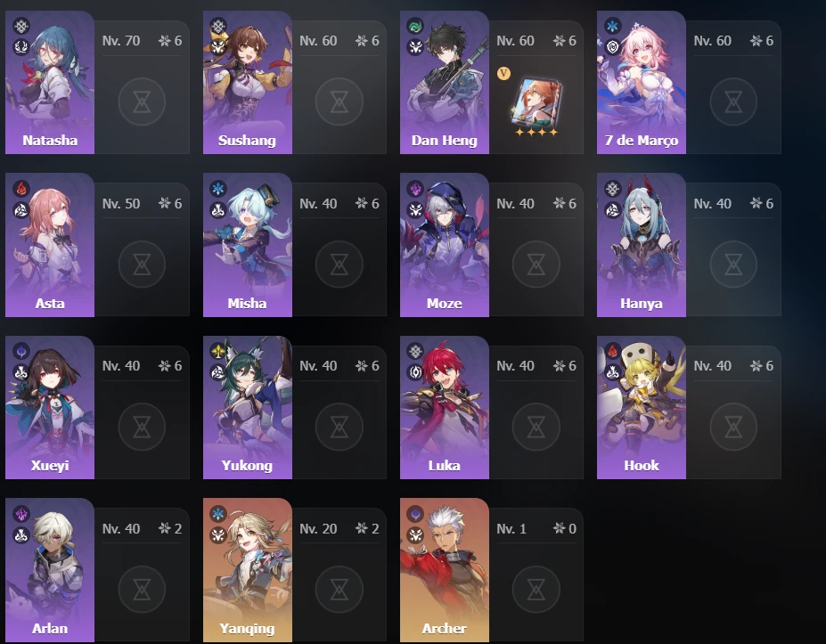Open Sushang's character portrait
The image size is (826, 644).
pyautogui.click(x=248, y=83)
